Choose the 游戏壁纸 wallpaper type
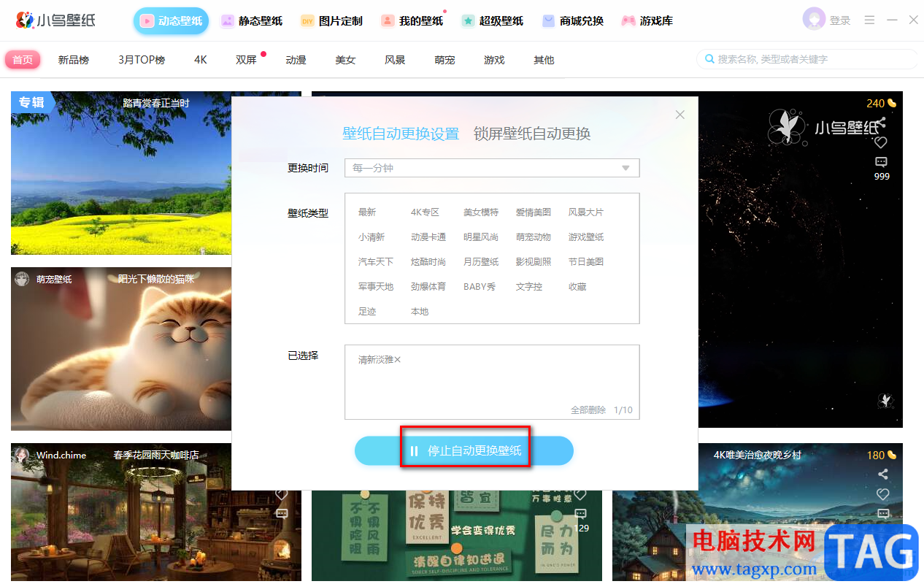This screenshot has height=584, width=924. coord(586,237)
